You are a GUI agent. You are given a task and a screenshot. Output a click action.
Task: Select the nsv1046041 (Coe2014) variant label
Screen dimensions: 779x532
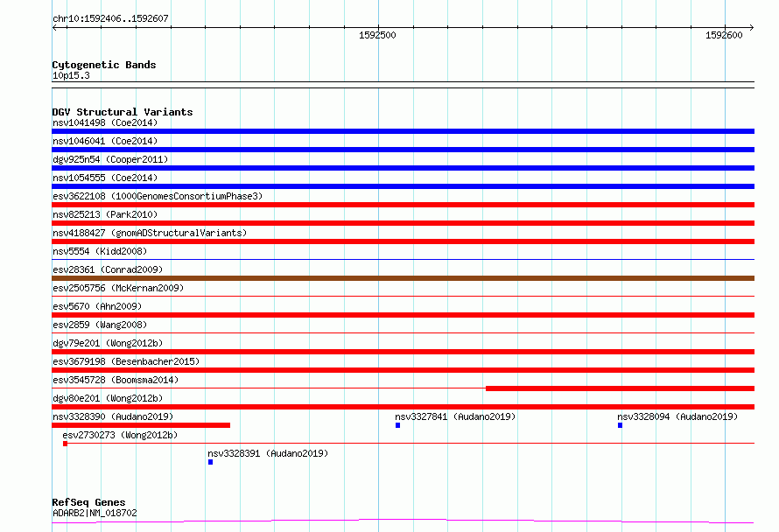coord(105,141)
